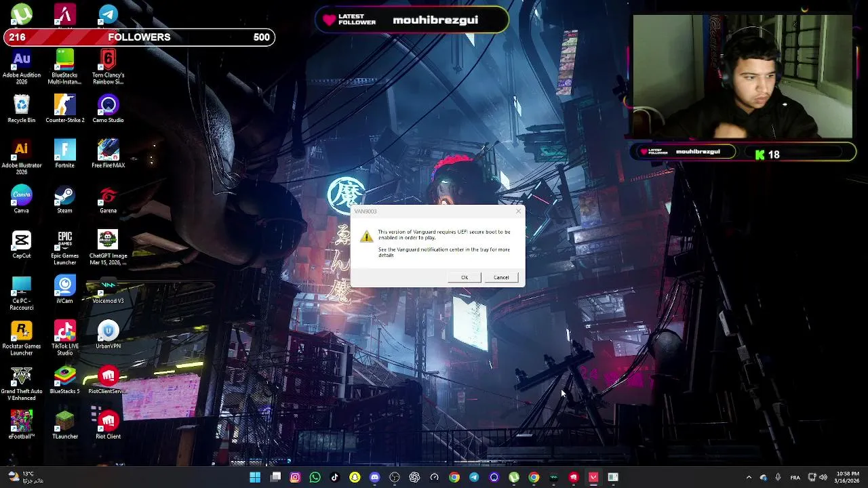The height and width of the screenshot is (488, 868).
Task: Open the Windows Start menu
Action: click(255, 477)
